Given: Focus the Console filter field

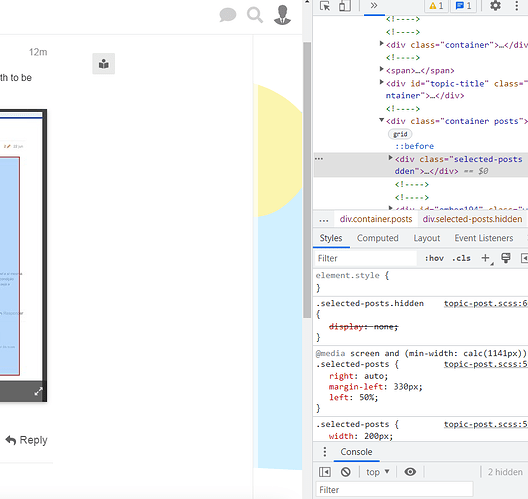Looking at the screenshot, I should coord(394,490).
